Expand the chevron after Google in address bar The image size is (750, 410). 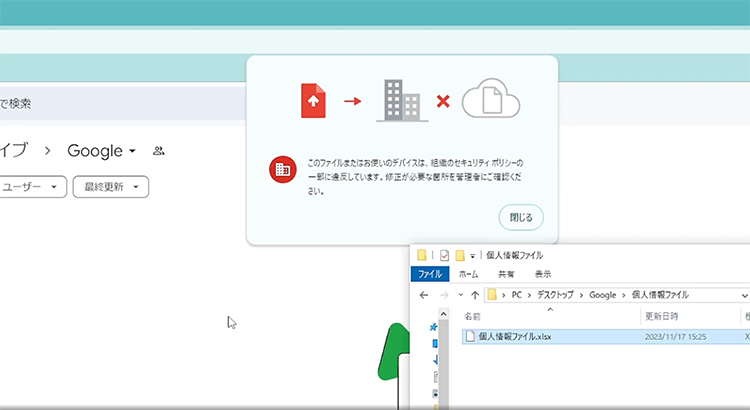coord(625,295)
